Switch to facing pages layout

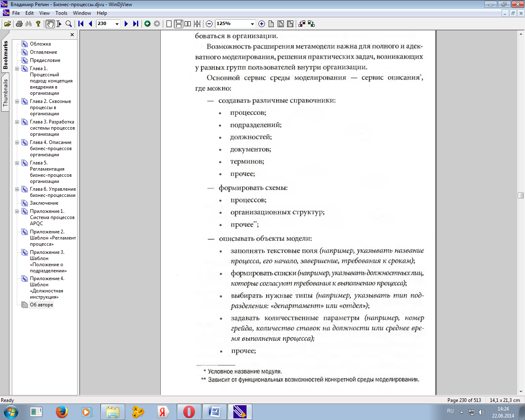[188, 24]
